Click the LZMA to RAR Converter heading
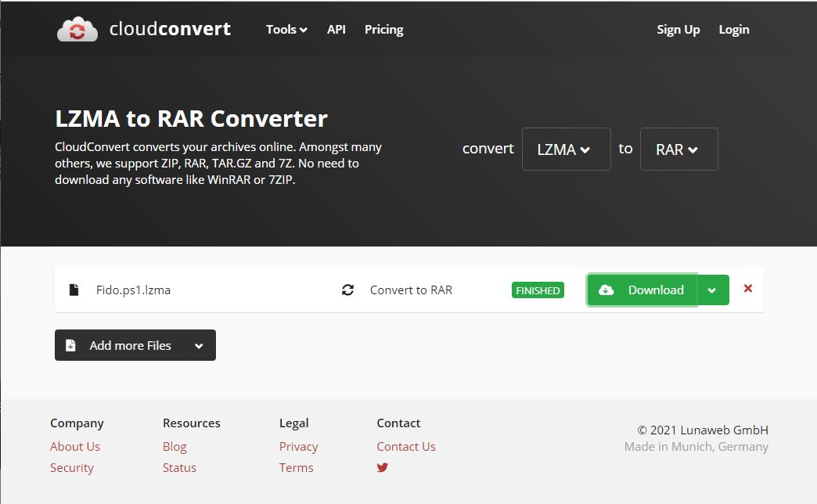817x504 pixels. (x=191, y=118)
